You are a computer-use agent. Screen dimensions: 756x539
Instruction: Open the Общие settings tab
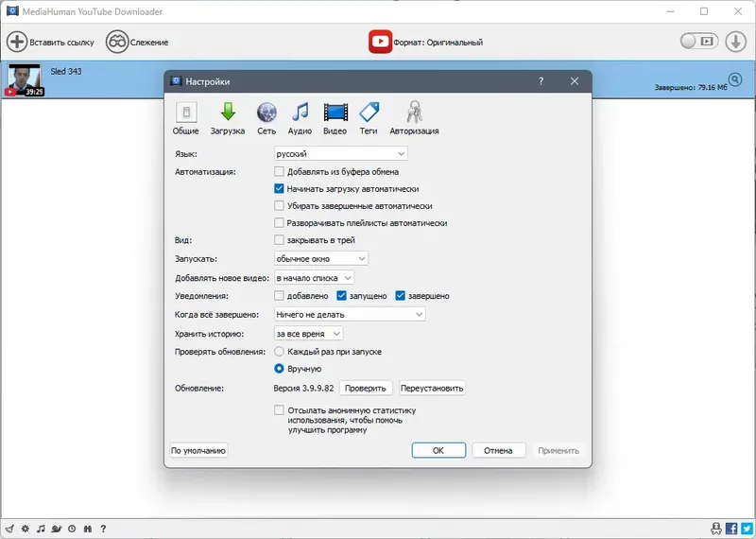pyautogui.click(x=185, y=118)
